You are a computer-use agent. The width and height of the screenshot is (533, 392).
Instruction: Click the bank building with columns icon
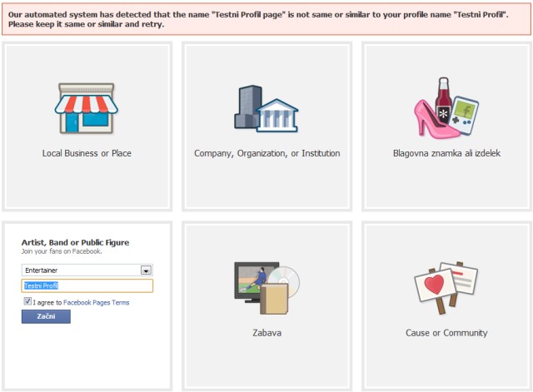click(x=276, y=116)
